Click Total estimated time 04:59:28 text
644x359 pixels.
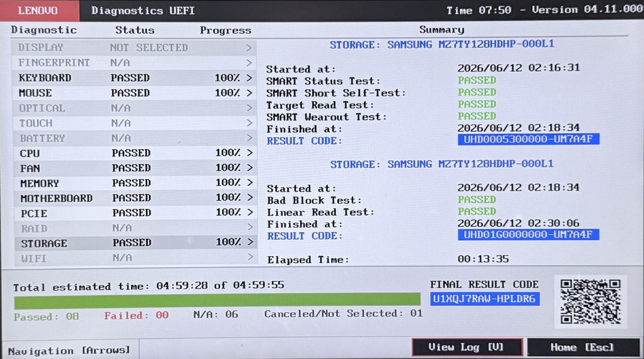pos(149,286)
